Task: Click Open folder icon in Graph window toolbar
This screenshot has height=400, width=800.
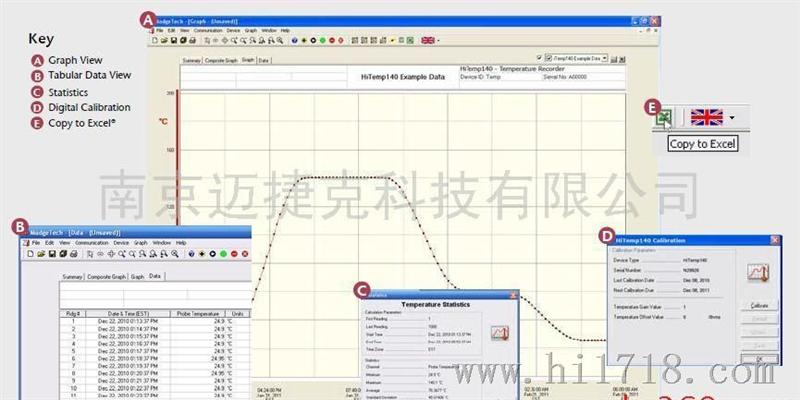Action: pos(164,40)
